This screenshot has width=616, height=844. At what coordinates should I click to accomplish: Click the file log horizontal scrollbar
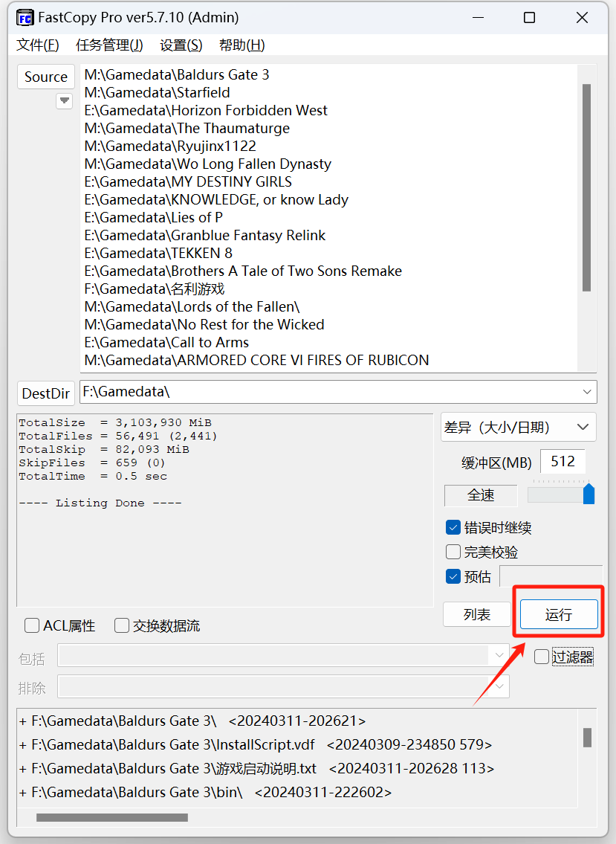click(x=112, y=818)
